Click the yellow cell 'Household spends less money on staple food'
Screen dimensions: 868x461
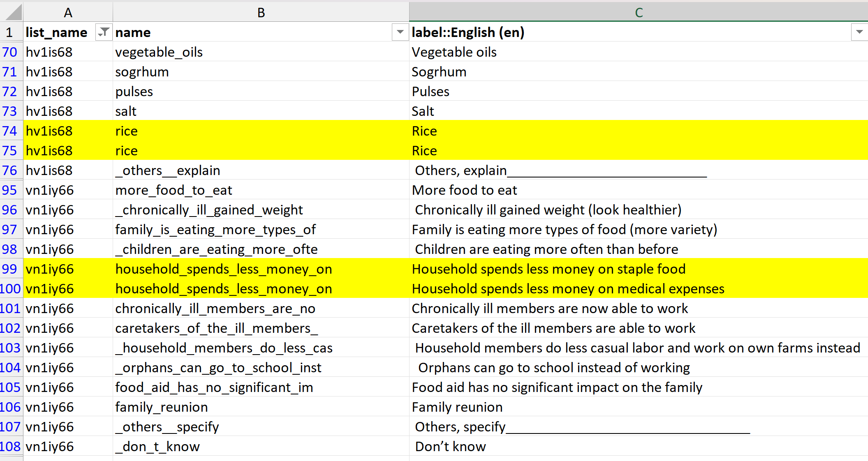(x=549, y=269)
